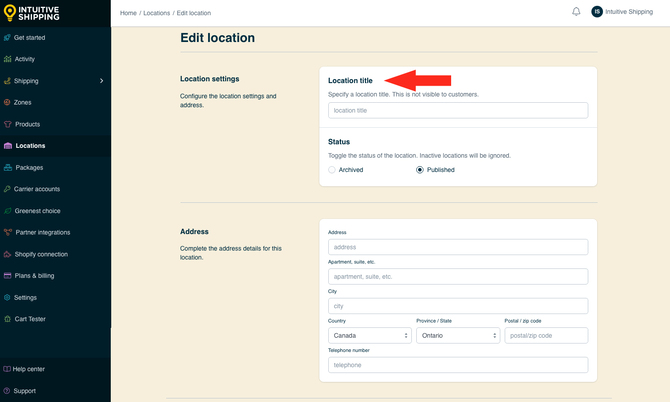Click the Get started rocket icon
670x402 pixels.
[7, 38]
